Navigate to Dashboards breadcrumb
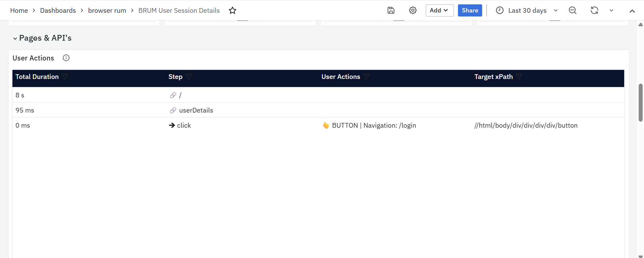 click(x=58, y=10)
